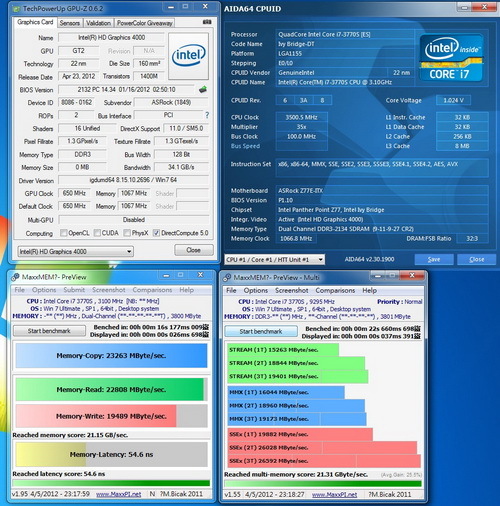Switch to the Sensors tab in GPU-Z
Screen dimensions: 500x506
[x=70, y=23]
